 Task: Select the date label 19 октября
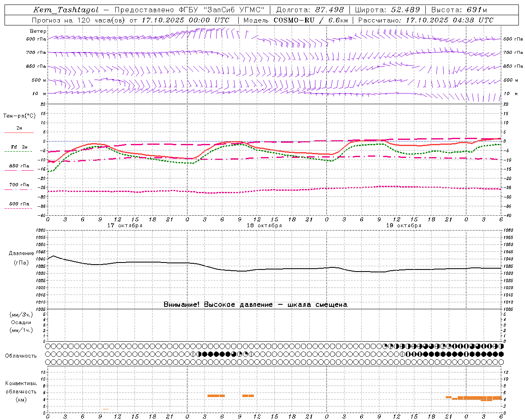tap(404, 226)
